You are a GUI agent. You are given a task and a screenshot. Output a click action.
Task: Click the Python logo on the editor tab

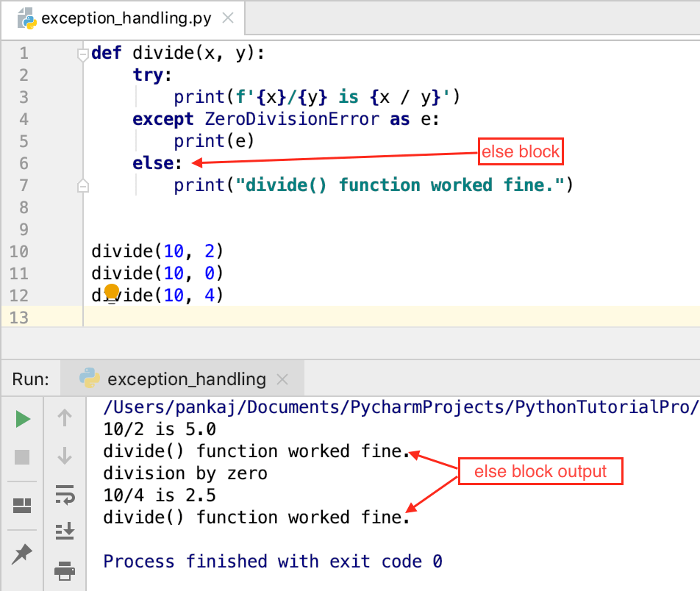[x=27, y=18]
